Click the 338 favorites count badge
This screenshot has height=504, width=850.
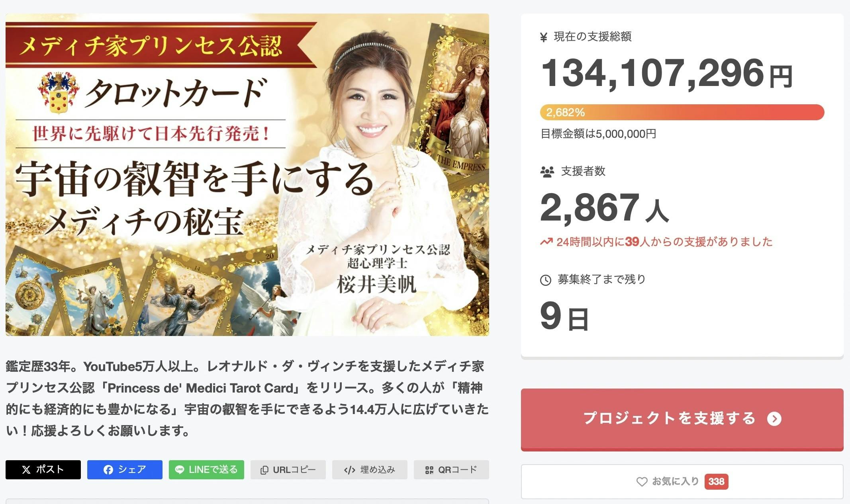pyautogui.click(x=716, y=482)
